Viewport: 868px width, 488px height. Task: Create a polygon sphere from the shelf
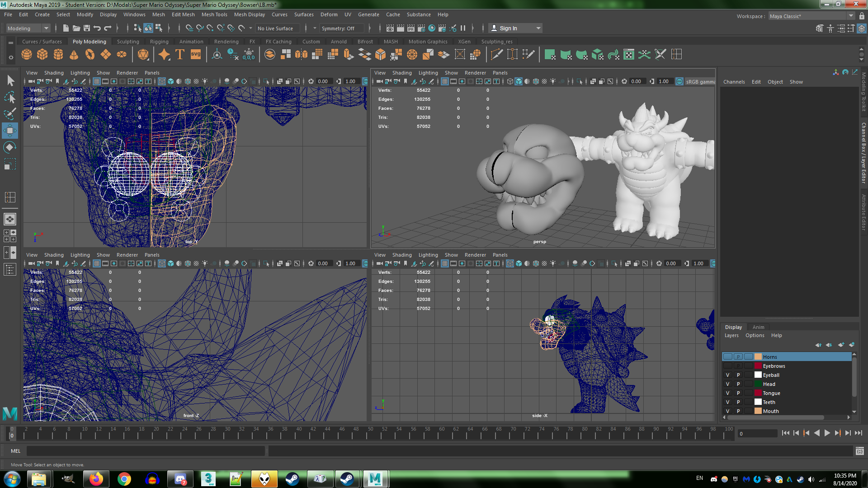pos(27,55)
